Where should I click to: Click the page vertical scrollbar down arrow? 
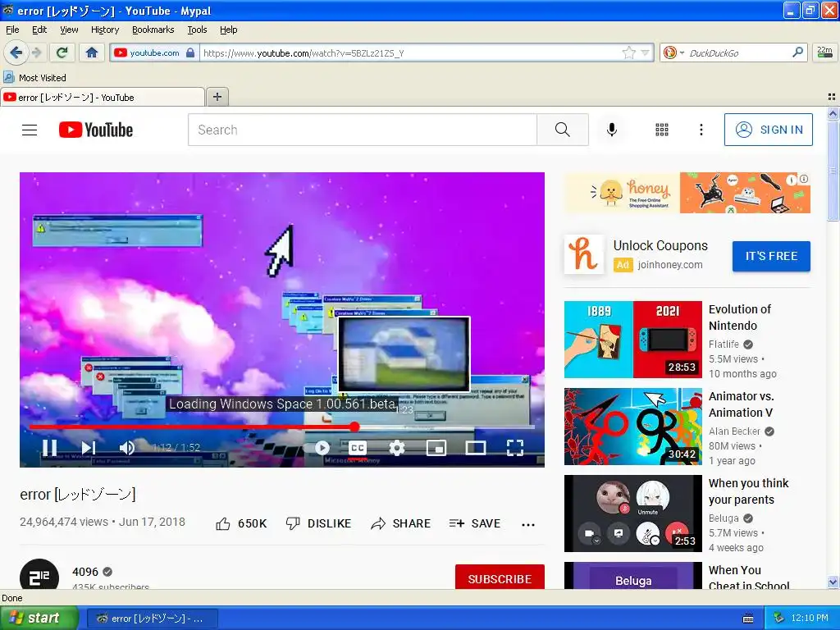tap(833, 582)
